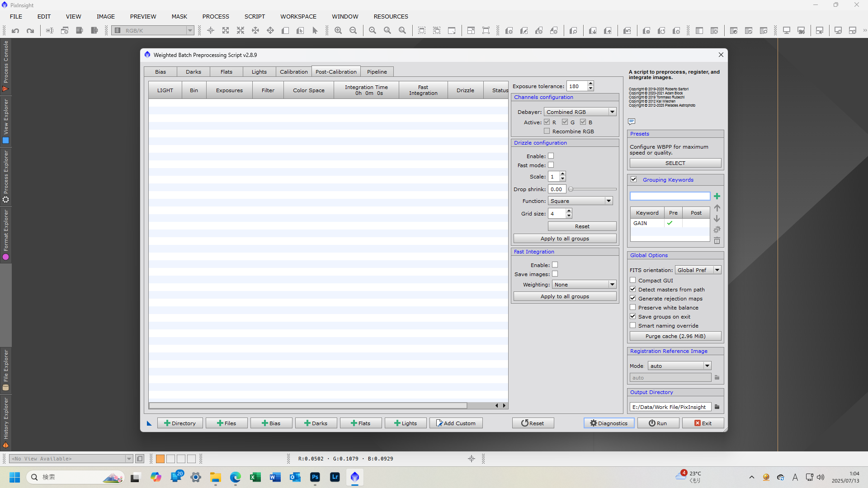
Task: Select the GAIN keyword row
Action: pos(670,223)
